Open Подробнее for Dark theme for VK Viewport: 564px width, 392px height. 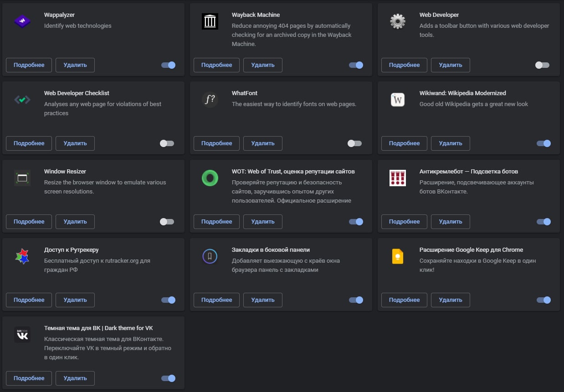(29, 378)
